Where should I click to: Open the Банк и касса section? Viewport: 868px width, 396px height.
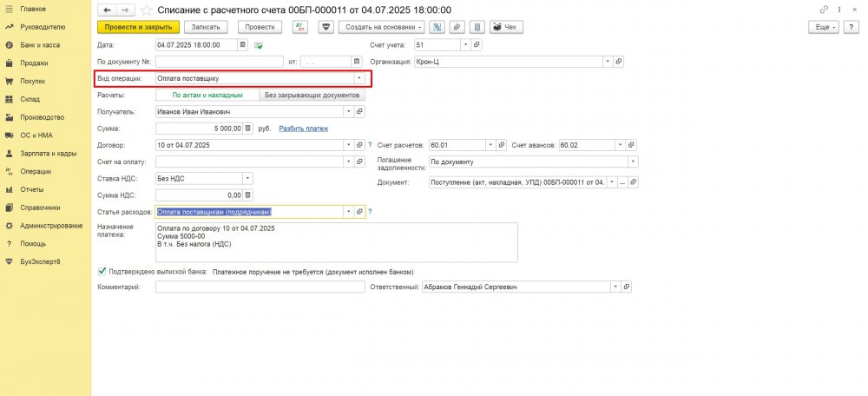(36, 44)
